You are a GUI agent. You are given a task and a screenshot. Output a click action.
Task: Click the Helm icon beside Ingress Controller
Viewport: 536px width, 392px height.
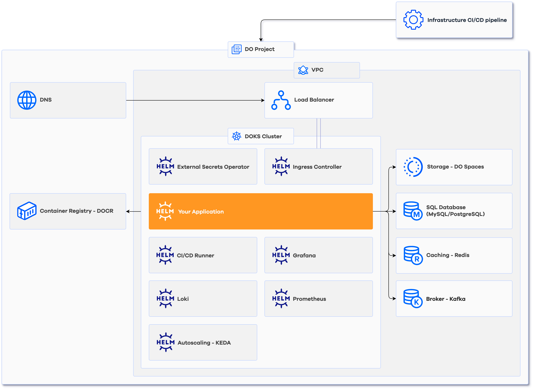(281, 166)
